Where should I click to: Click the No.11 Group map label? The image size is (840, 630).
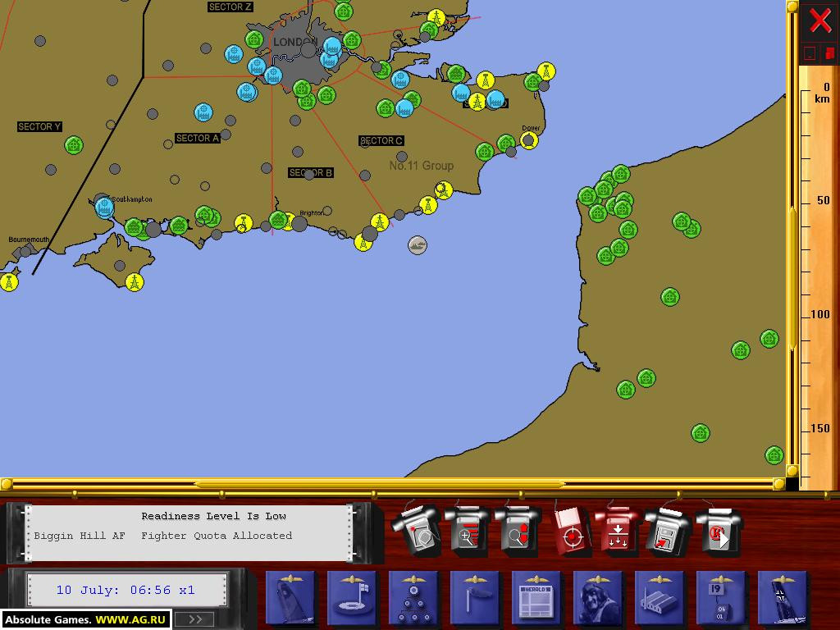pyautogui.click(x=422, y=166)
